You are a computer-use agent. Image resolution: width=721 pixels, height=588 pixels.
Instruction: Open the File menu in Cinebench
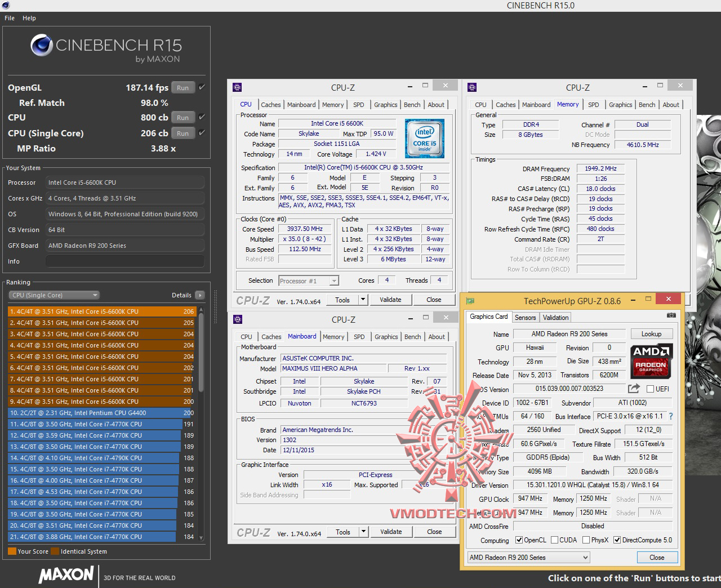click(x=10, y=18)
